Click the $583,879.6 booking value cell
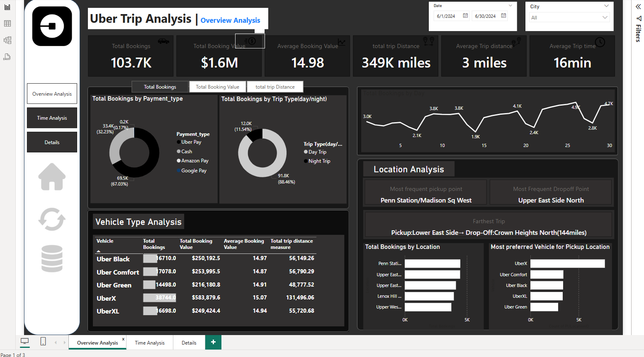This screenshot has height=357, width=644. click(x=206, y=297)
